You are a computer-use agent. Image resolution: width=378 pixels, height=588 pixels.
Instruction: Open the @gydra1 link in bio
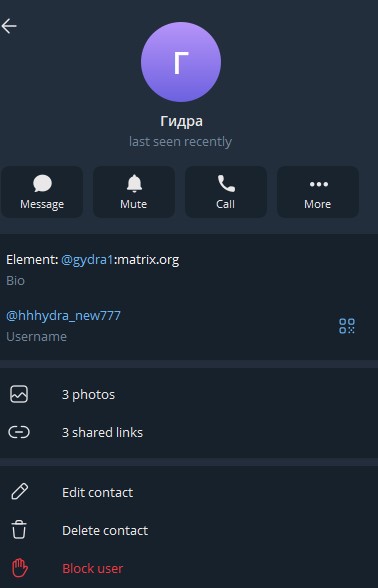[x=87, y=260]
